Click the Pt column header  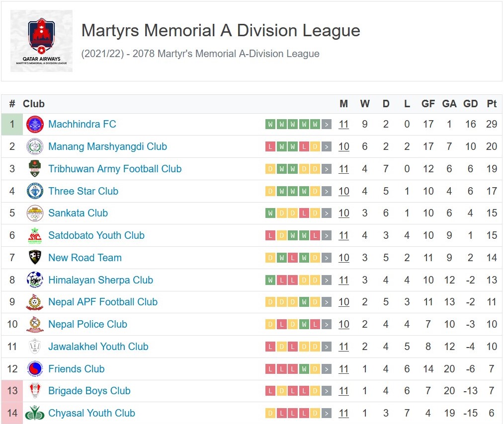[x=492, y=104]
